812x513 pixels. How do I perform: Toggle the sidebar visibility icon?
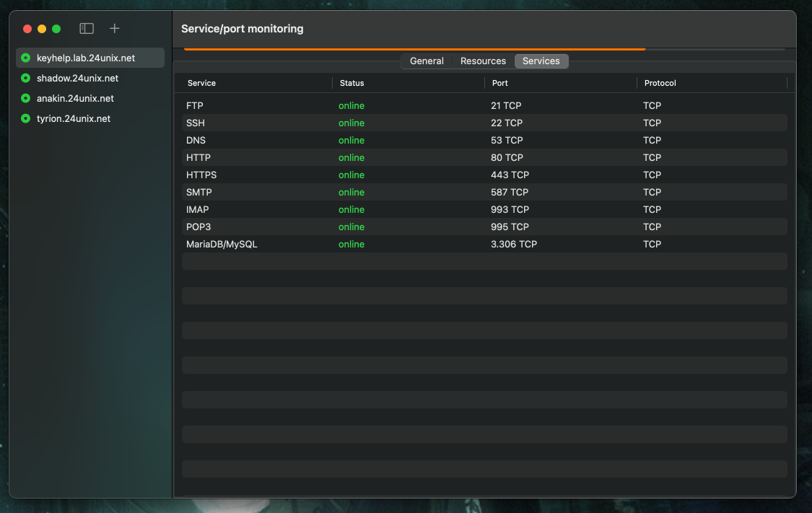[87, 29]
